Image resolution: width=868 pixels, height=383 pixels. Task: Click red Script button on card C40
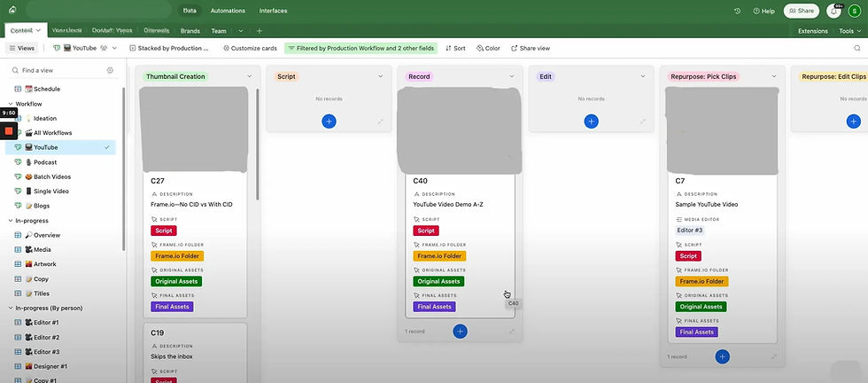coord(426,231)
